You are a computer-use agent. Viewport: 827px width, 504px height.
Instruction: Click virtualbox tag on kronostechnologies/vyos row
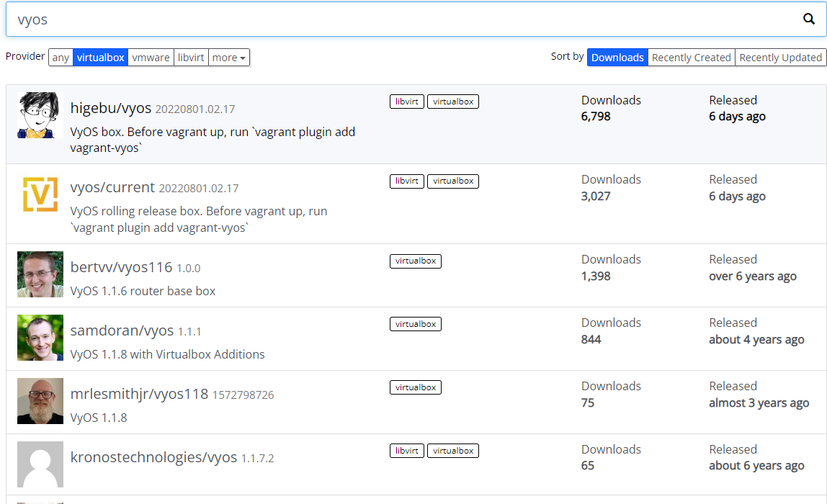point(453,451)
